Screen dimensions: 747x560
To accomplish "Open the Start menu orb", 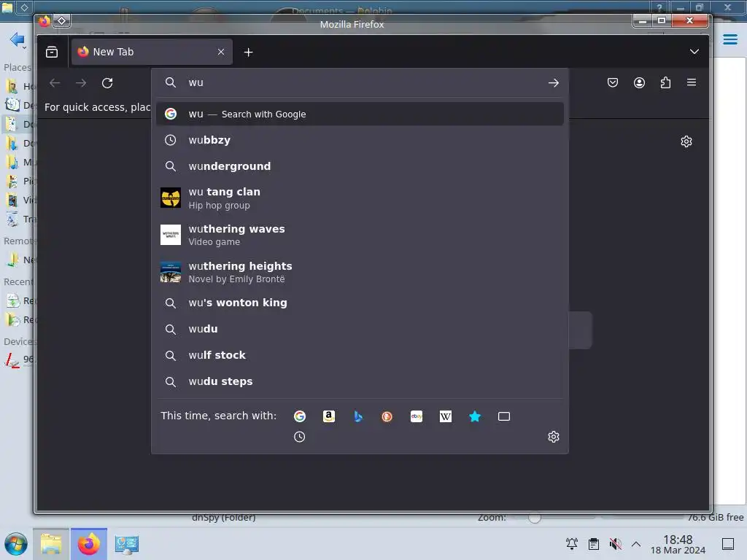I will (16, 544).
